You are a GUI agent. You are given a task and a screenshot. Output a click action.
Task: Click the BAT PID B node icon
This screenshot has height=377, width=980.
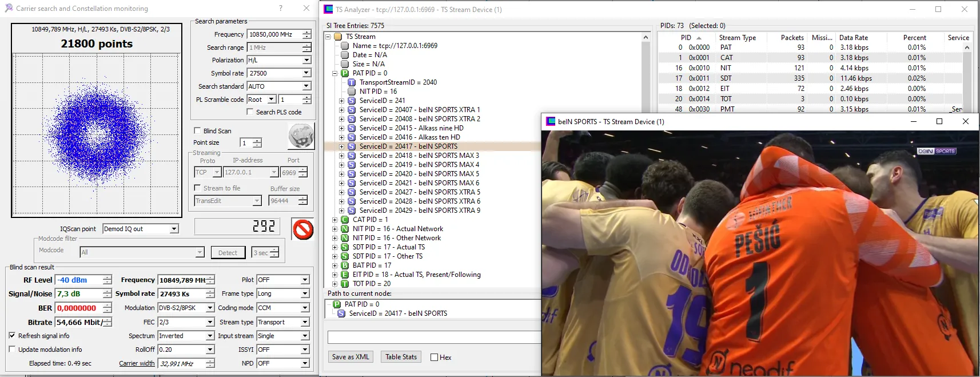pos(345,265)
